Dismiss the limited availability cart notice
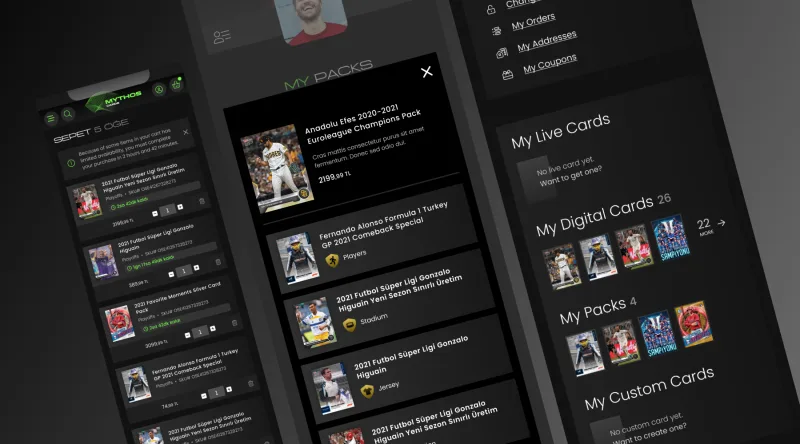Viewport: 800px width, 444px height. [x=186, y=132]
